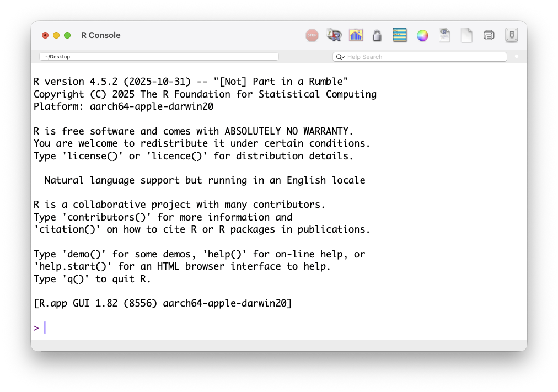Click the printer icon
Image resolution: width=558 pixels, height=392 pixels.
489,35
